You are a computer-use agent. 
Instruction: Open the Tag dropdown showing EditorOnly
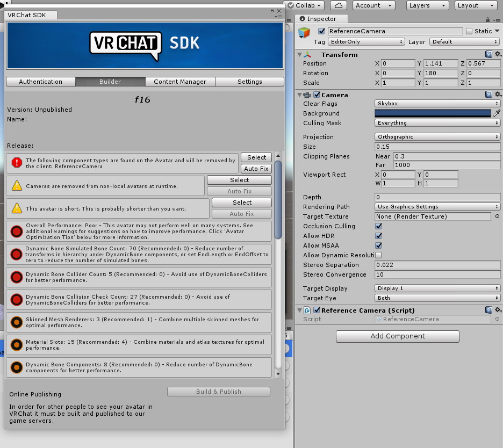click(366, 42)
